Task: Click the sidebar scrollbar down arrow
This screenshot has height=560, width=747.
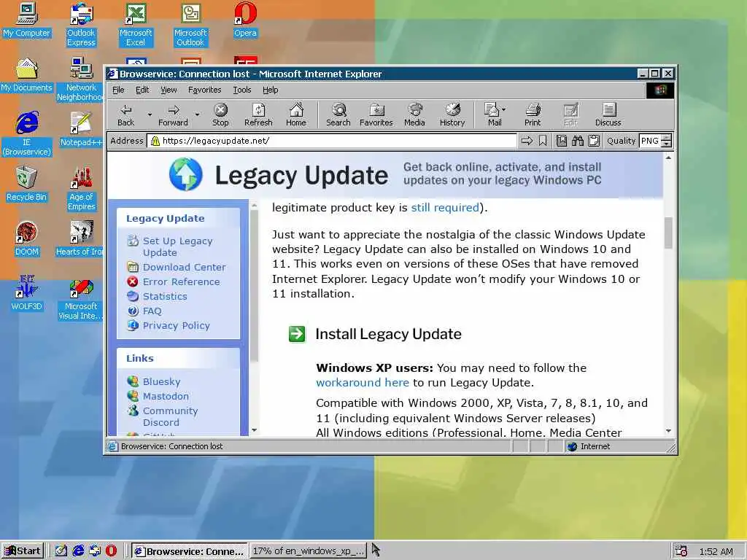Action: pyautogui.click(x=255, y=430)
